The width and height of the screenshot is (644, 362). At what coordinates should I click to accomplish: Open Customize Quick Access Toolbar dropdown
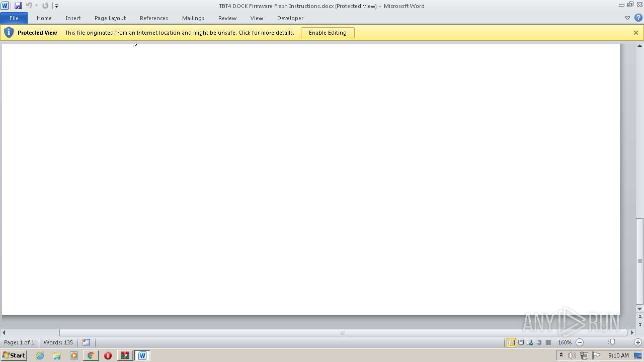point(56,6)
